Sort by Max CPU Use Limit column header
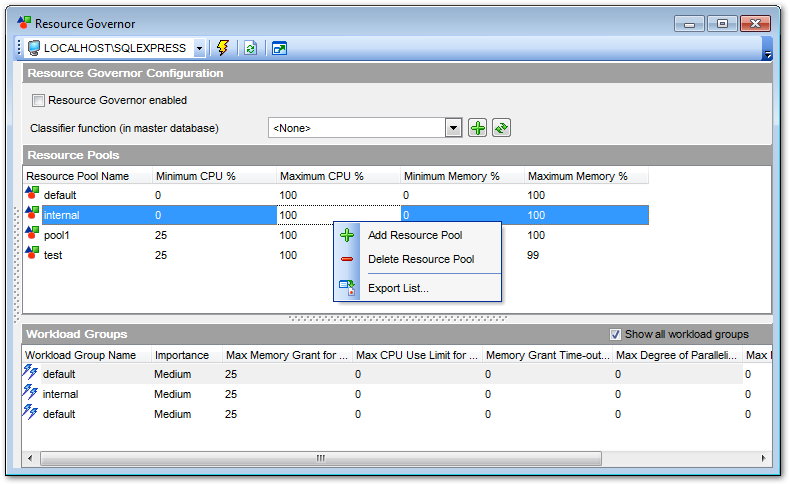Screen dimensions: 790x485 (417, 355)
